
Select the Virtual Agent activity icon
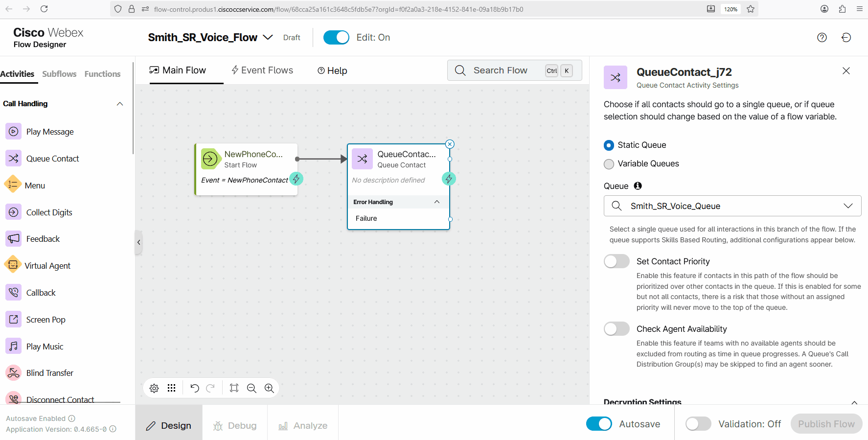click(x=13, y=265)
